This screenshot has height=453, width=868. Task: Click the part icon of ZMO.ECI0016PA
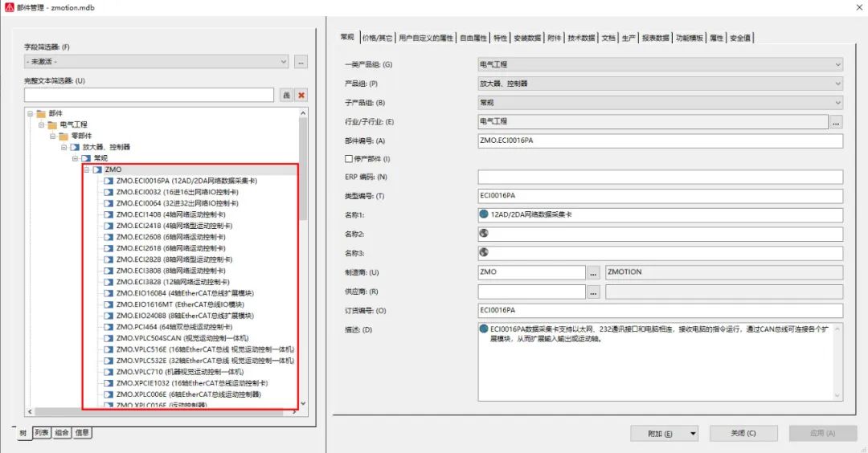point(108,181)
